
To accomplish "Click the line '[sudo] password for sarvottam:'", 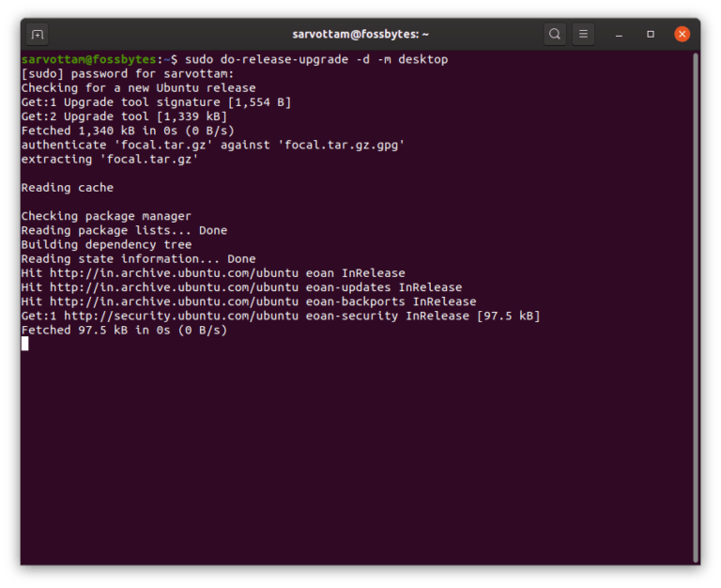I will [128, 73].
